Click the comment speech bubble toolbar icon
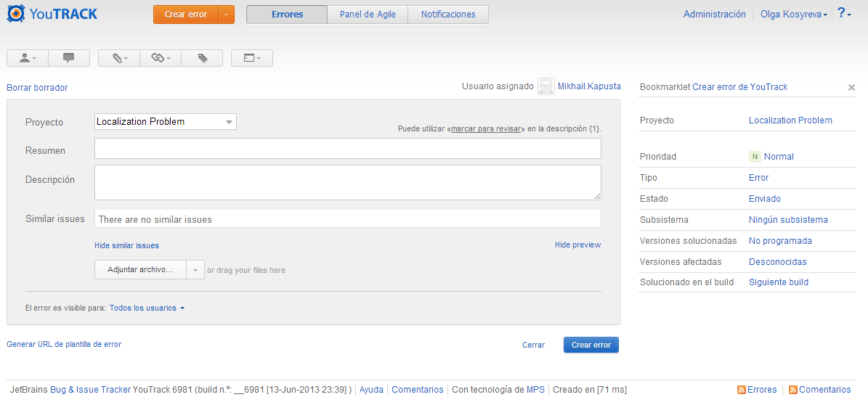 [69, 58]
